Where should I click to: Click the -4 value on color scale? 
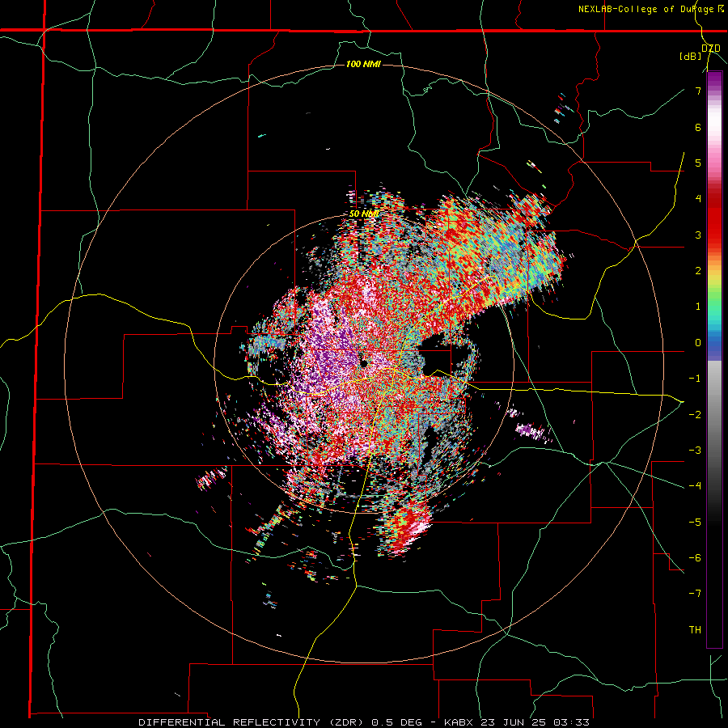pos(695,485)
